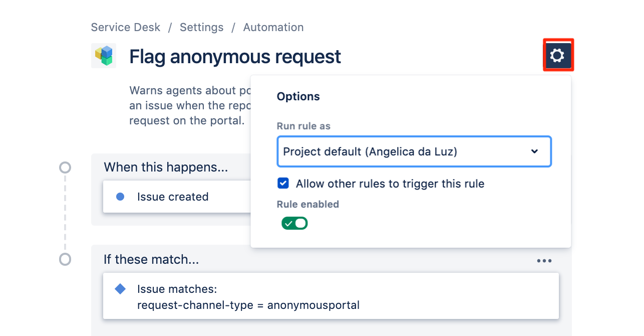The height and width of the screenshot is (336, 644).
Task: Click the lower timeline circle marker
Action: tap(65, 260)
